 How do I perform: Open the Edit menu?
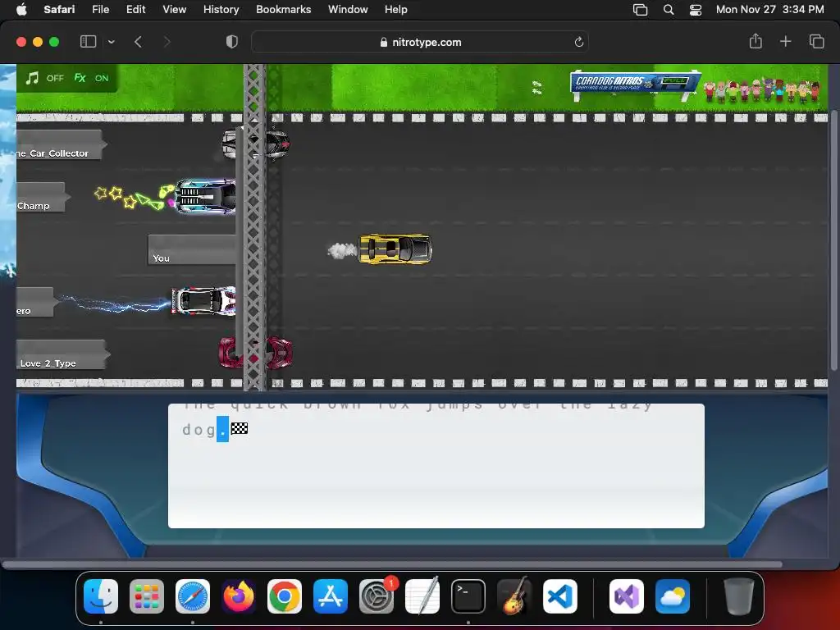point(135,10)
